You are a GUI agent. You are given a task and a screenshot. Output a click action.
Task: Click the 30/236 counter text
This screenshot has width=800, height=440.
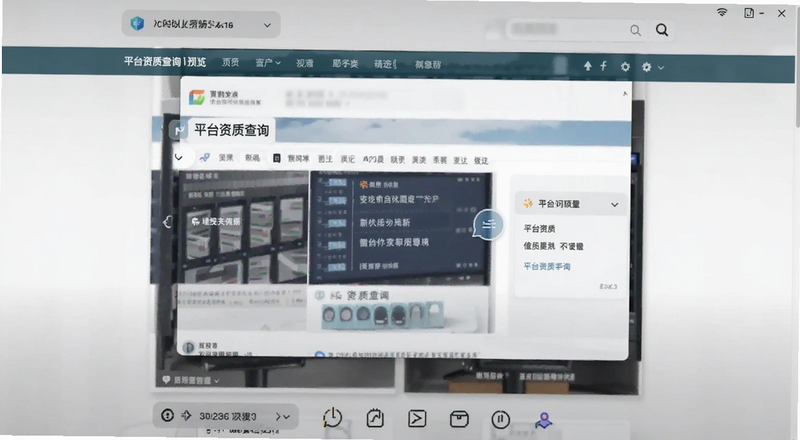click(x=228, y=417)
